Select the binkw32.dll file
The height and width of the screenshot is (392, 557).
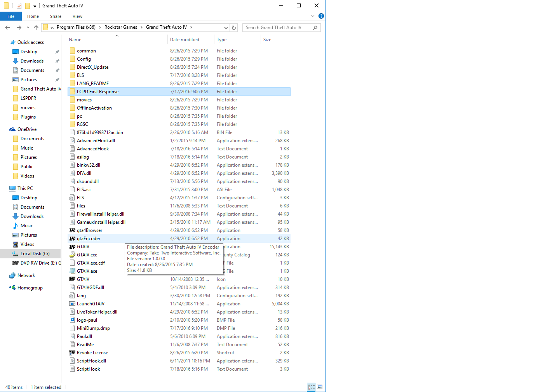[179, 165]
